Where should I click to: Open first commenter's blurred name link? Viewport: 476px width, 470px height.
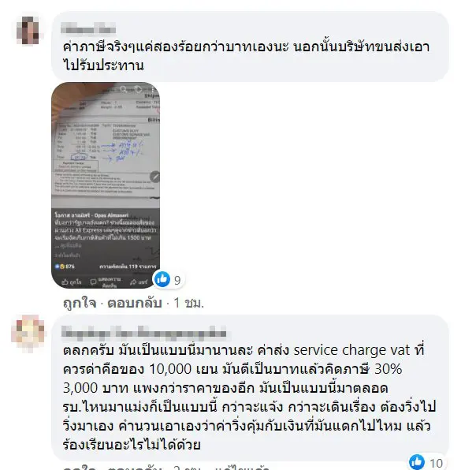tap(88, 29)
